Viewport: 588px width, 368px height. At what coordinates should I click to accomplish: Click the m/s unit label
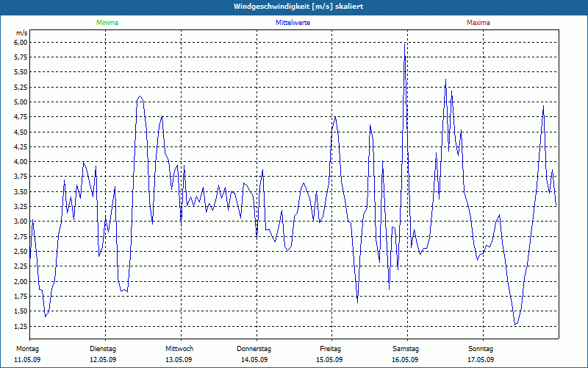click(22, 33)
